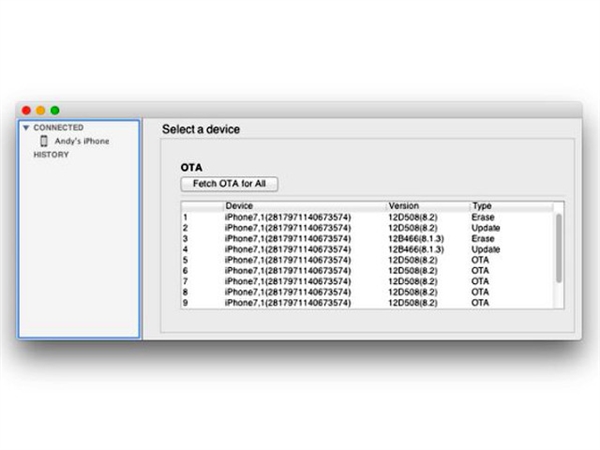This screenshot has height=450, width=600.
Task: Click OTA type in row 5
Action: [x=480, y=260]
